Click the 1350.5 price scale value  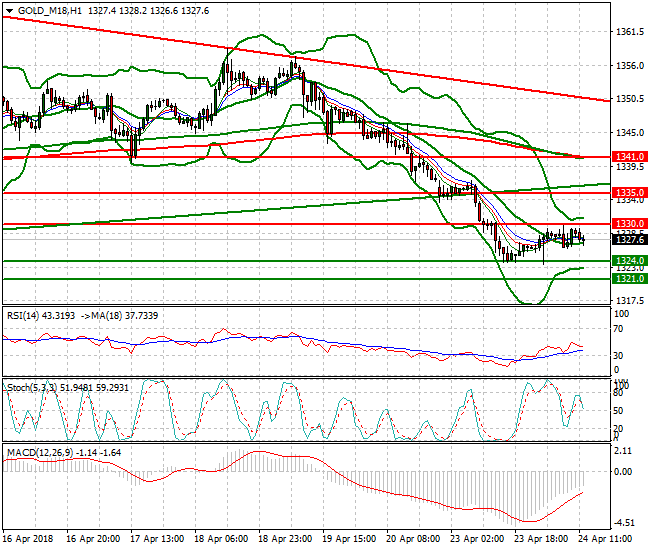(x=630, y=99)
